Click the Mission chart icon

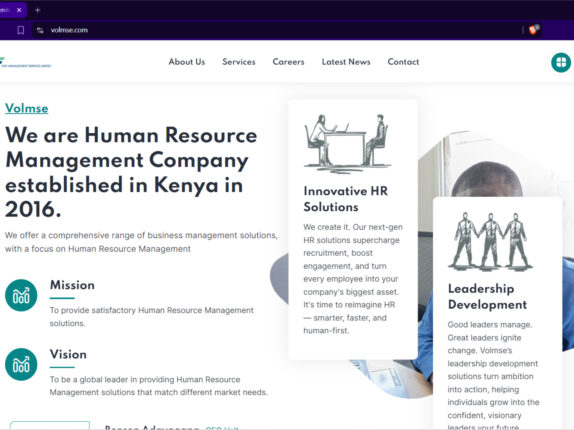[x=21, y=295]
